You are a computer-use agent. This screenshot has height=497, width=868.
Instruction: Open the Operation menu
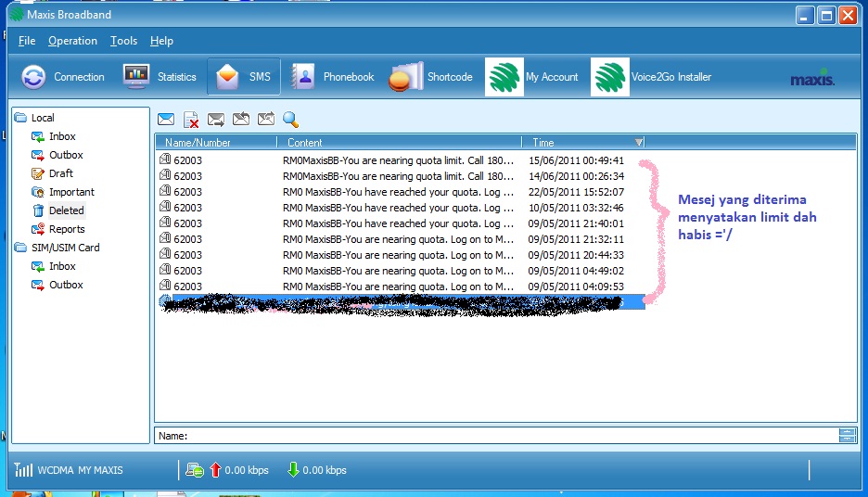point(72,41)
